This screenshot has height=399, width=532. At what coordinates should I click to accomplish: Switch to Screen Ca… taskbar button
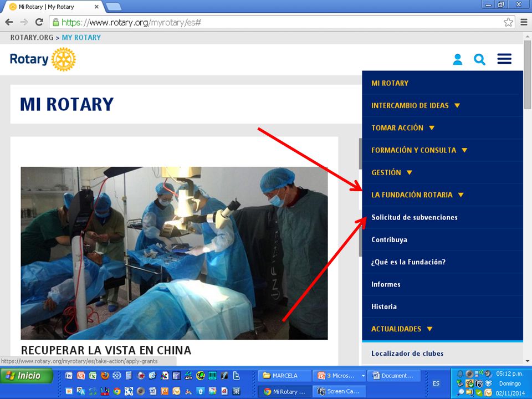(x=339, y=391)
